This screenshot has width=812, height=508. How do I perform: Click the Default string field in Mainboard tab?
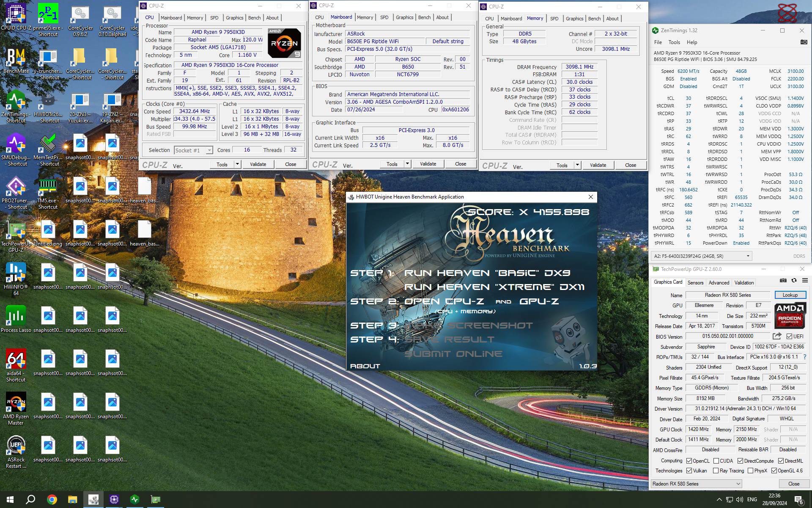point(448,41)
